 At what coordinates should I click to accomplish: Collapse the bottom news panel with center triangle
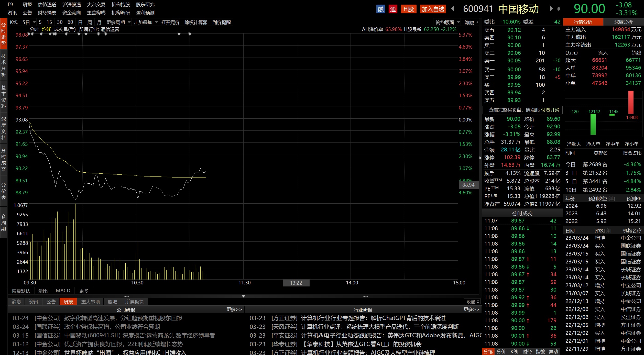click(x=243, y=296)
